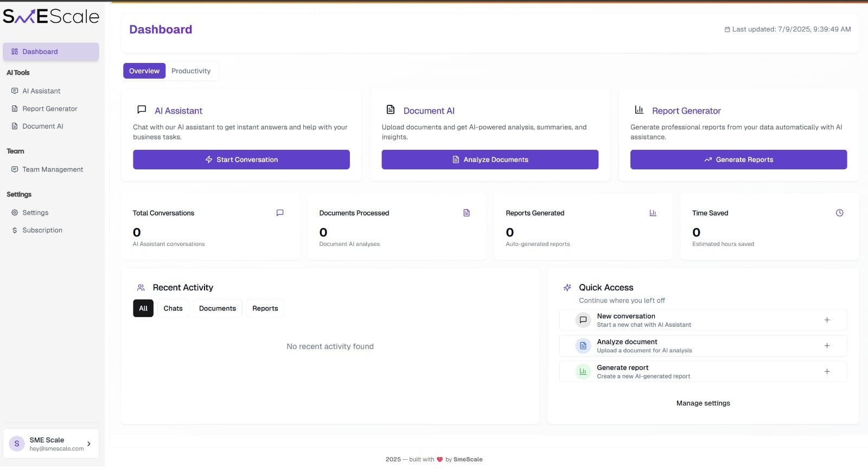
Task: Go to Subscription in the sidebar
Action: (x=42, y=230)
